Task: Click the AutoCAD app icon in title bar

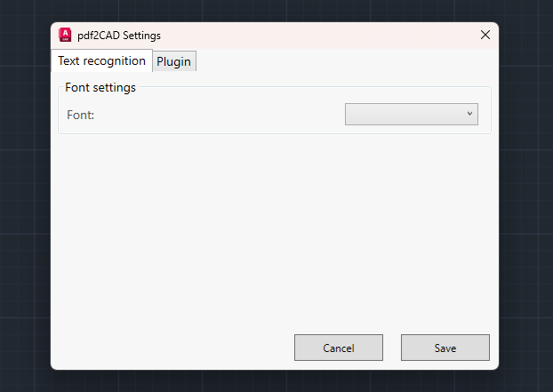Action: click(x=65, y=35)
